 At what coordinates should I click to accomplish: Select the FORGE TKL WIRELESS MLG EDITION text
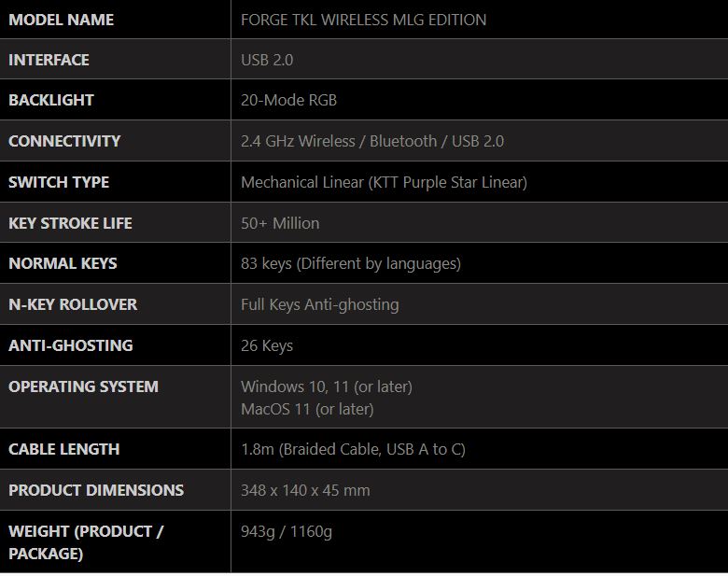[363, 20]
